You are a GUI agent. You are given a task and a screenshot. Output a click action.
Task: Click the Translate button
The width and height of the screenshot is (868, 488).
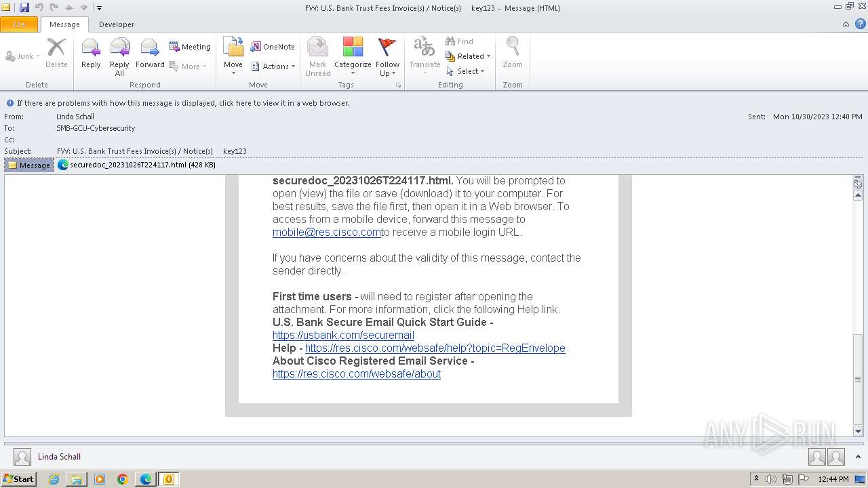pyautogui.click(x=425, y=57)
